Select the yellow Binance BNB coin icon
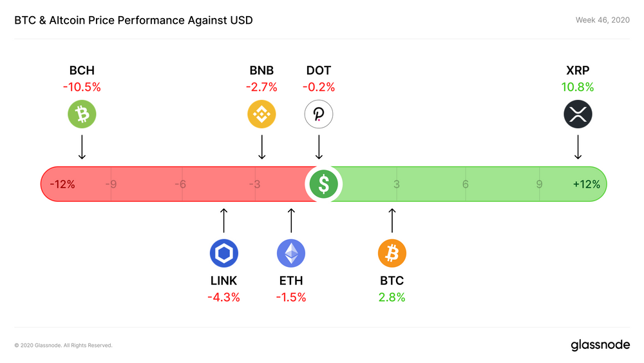Viewport: 644px width, 363px height. point(261,114)
